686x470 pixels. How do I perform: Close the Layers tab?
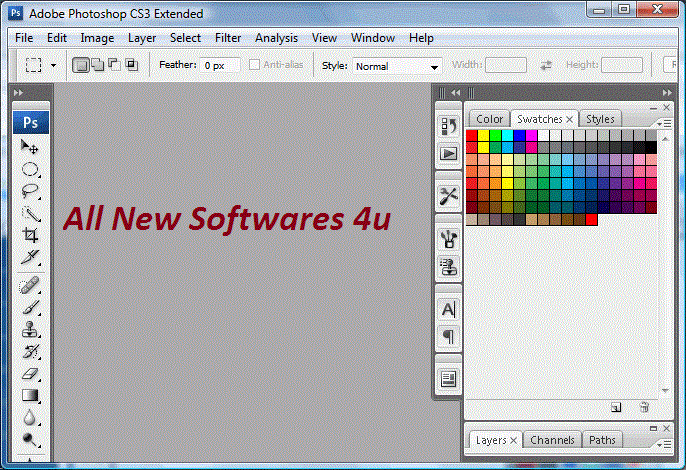(514, 440)
